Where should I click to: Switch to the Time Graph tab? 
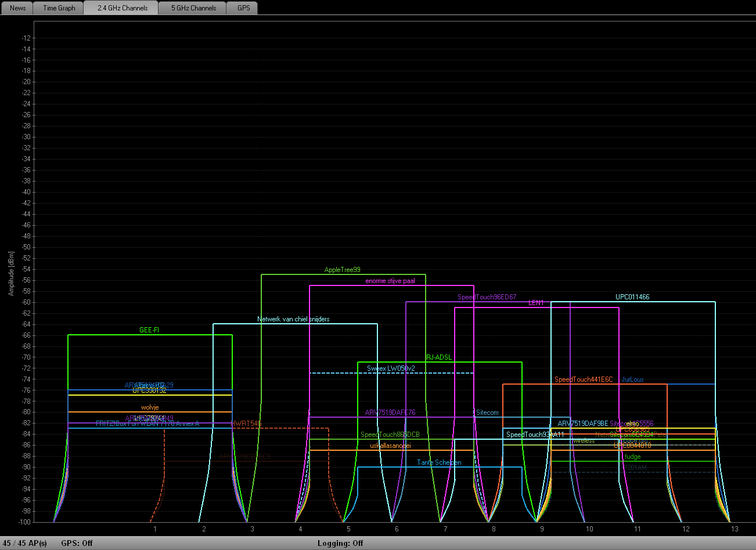(59, 7)
